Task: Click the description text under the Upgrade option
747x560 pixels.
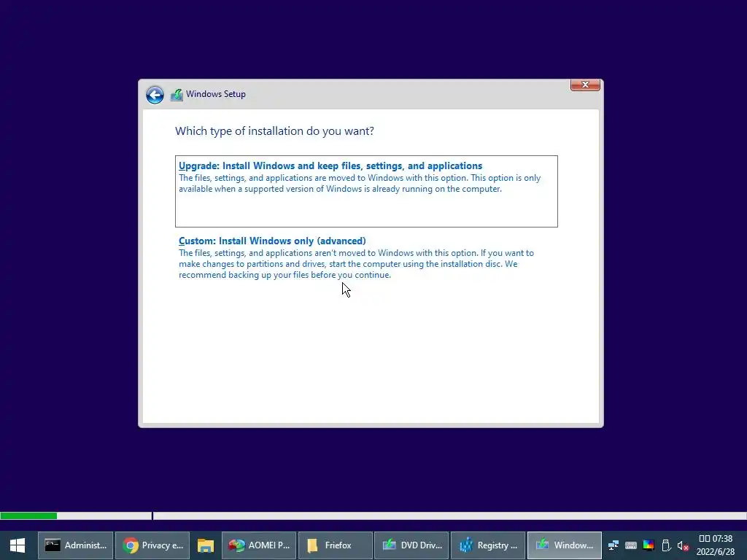Action: point(360,183)
